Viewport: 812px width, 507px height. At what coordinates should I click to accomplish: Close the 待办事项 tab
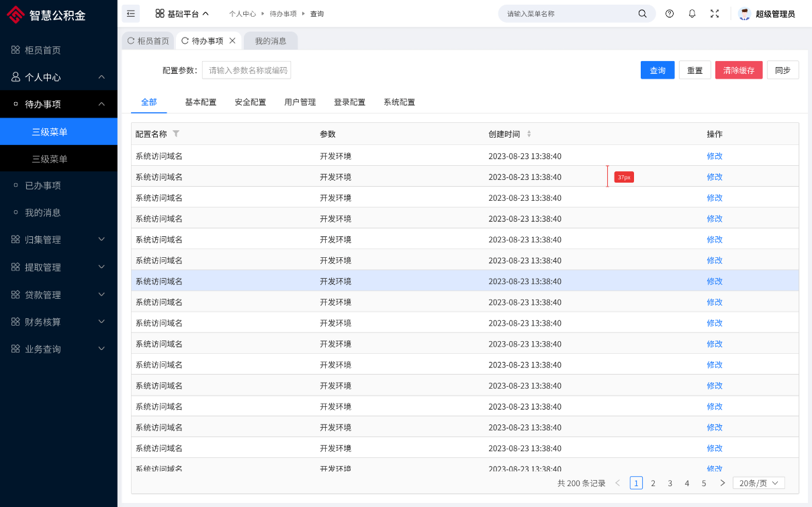[x=232, y=41]
